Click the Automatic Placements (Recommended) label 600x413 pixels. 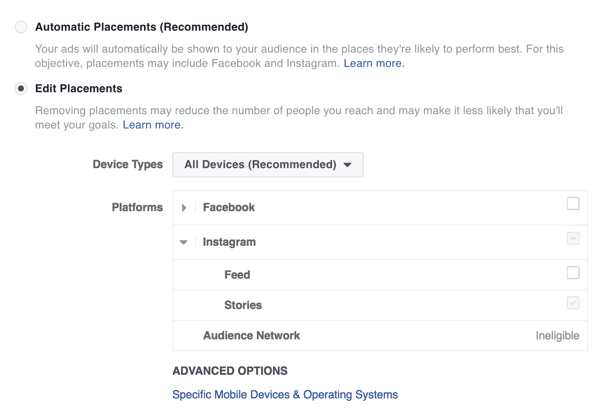pyautogui.click(x=141, y=27)
